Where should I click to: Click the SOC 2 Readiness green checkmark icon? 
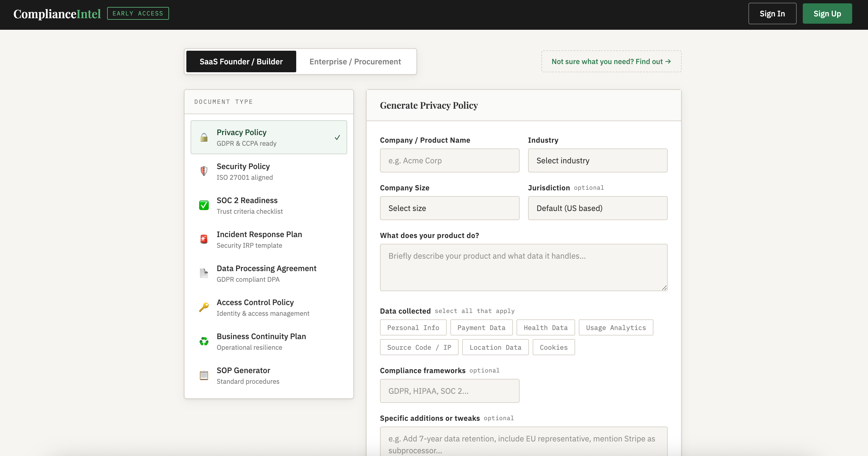click(x=204, y=205)
